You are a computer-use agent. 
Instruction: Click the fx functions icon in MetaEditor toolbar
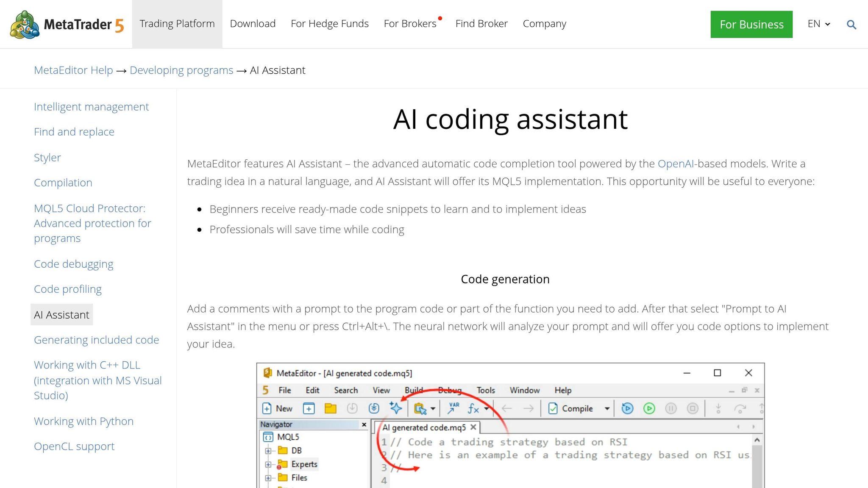(x=473, y=408)
